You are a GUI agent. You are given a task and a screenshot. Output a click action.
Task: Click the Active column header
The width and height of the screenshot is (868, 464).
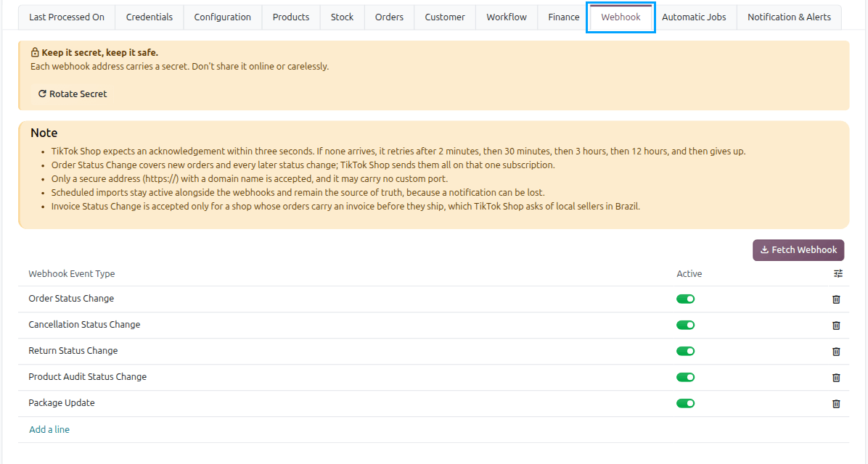689,274
